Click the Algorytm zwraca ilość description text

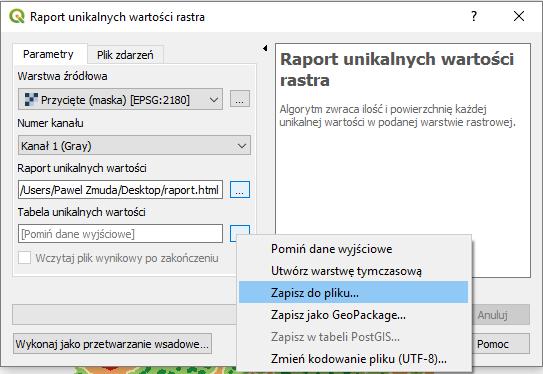click(x=398, y=116)
